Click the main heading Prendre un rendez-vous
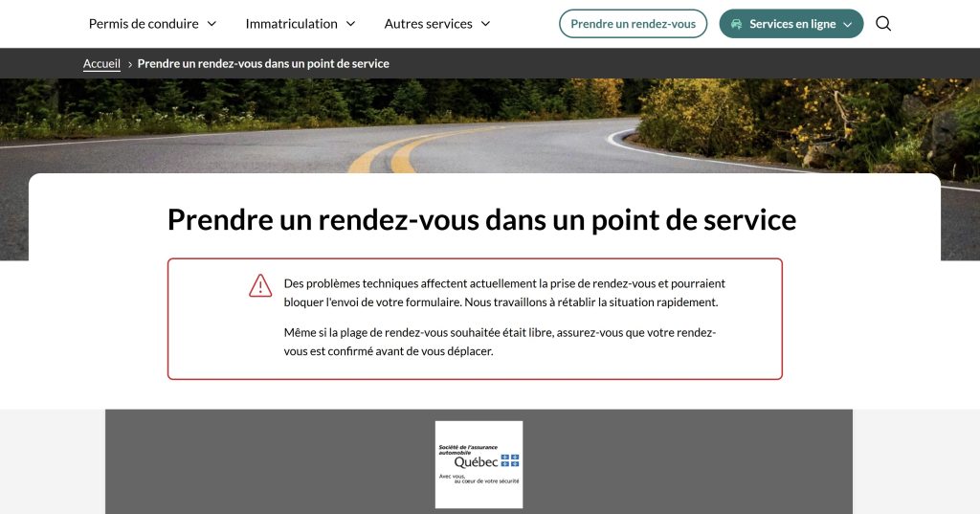 [481, 219]
